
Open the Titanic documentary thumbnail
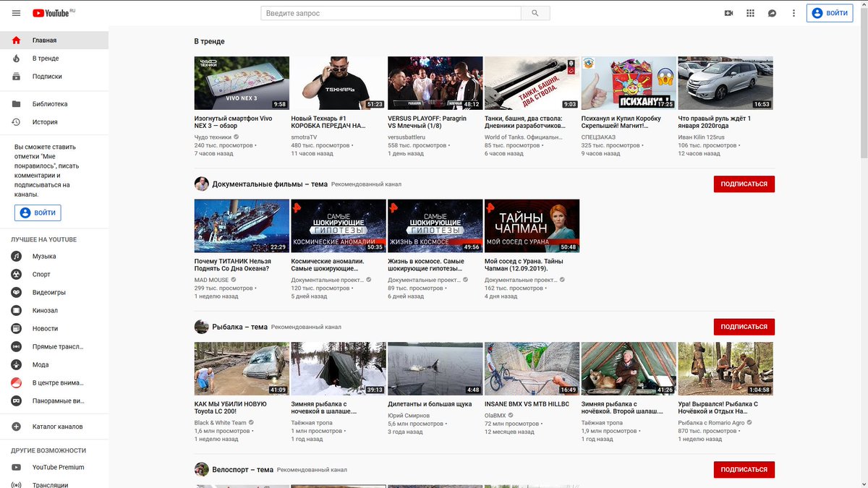pos(242,226)
